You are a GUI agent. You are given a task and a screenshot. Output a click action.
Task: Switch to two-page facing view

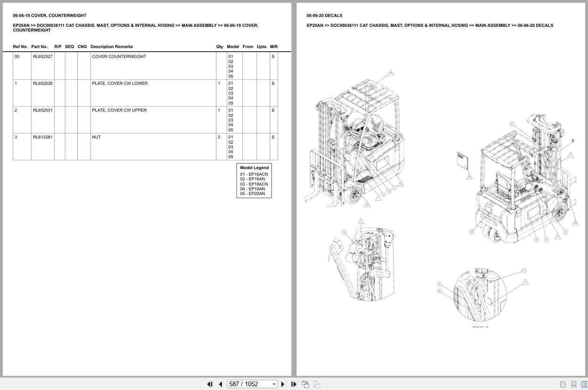coord(584,384)
